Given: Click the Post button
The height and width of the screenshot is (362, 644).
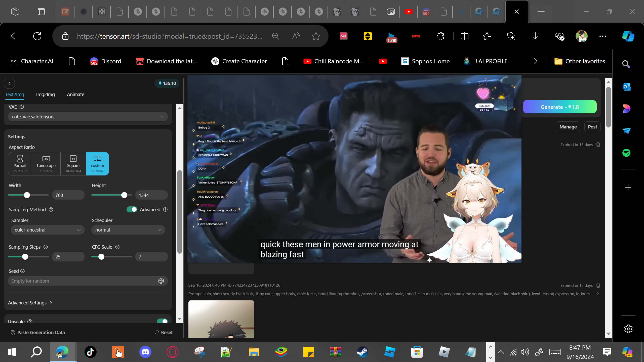Looking at the screenshot, I should 592,127.
